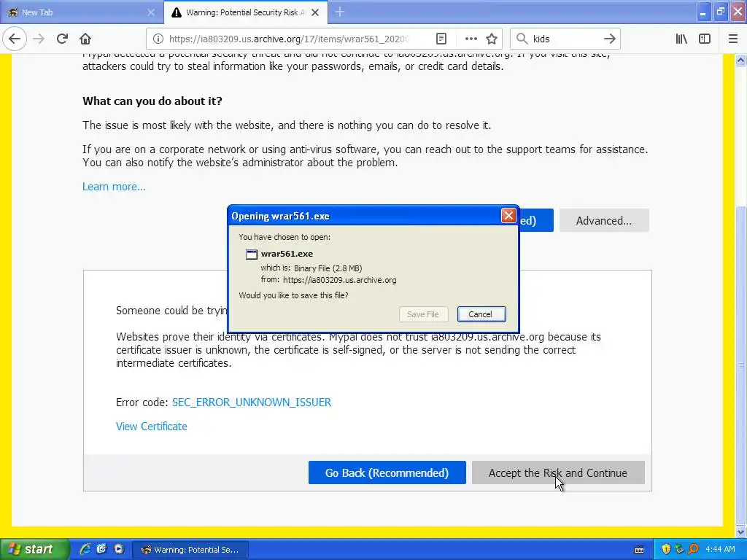Screen dimensions: 747x560
Task: Click the Advanced... button
Action: [603, 220]
